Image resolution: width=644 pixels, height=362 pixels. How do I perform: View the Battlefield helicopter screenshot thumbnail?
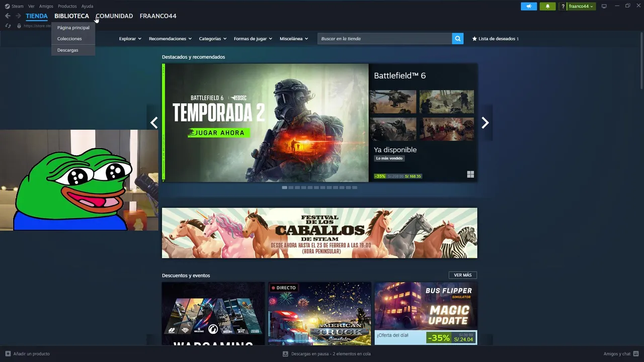pos(393,102)
